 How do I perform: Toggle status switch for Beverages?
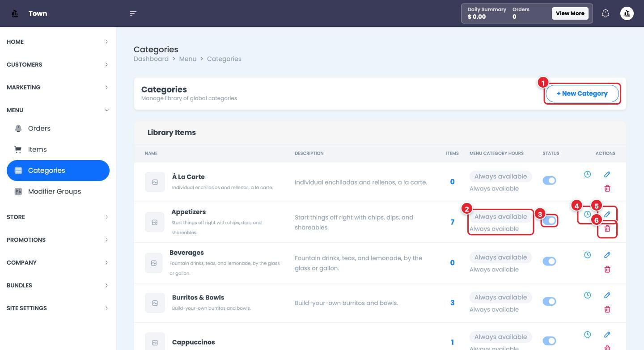[549, 261]
